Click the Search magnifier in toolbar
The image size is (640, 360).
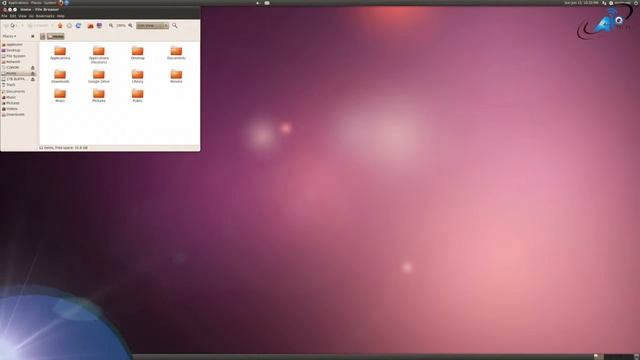click(175, 26)
